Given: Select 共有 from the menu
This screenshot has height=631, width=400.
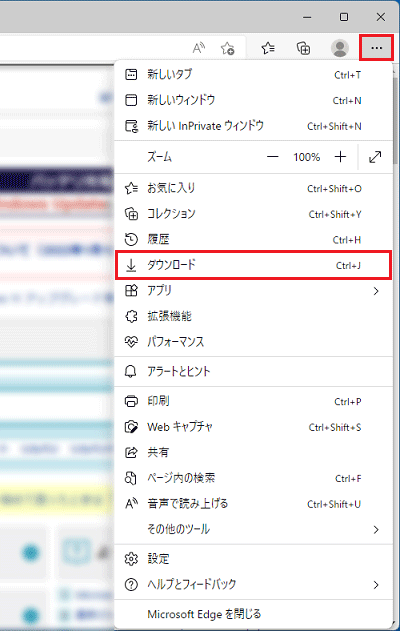Looking at the screenshot, I should [x=254, y=453].
